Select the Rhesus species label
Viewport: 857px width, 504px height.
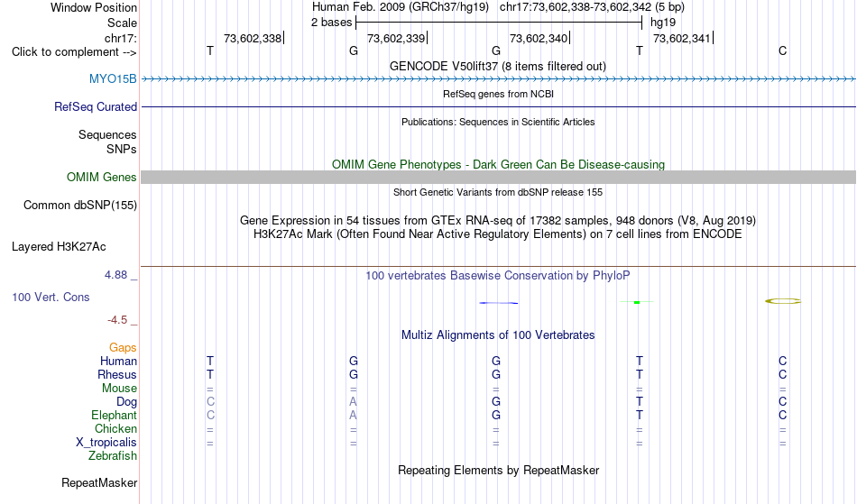(117, 375)
